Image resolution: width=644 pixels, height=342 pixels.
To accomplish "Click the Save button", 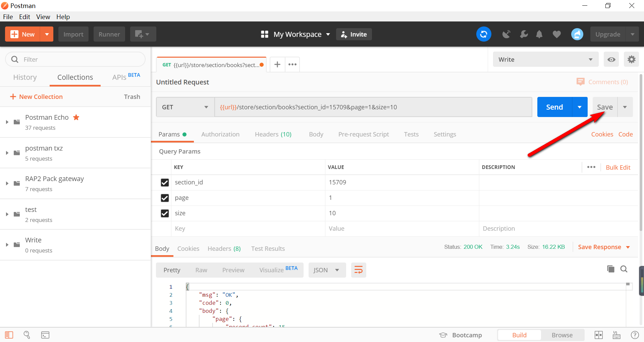I will tap(605, 107).
